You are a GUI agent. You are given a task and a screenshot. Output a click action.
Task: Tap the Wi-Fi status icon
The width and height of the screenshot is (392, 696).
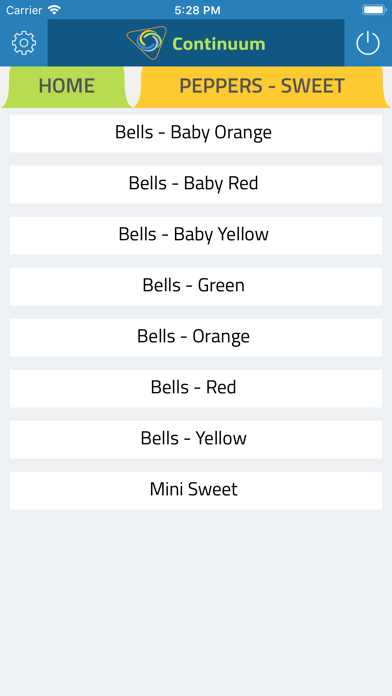pyautogui.click(x=54, y=10)
